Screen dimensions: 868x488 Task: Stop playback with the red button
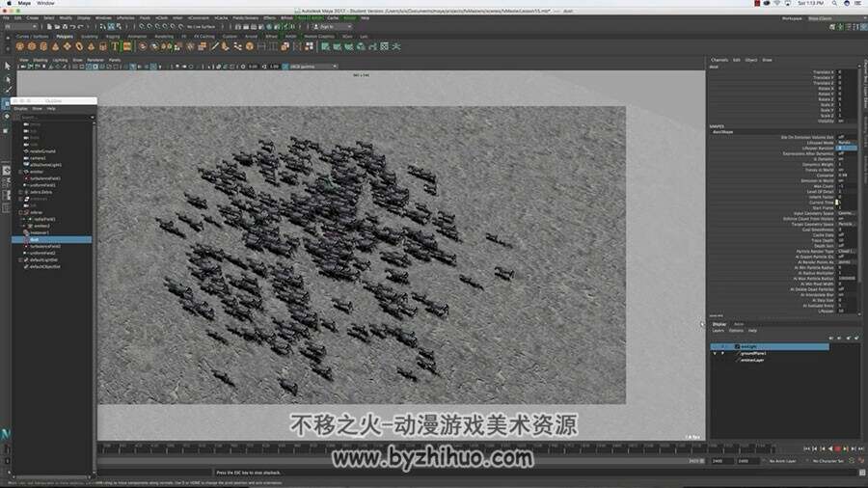(837, 448)
